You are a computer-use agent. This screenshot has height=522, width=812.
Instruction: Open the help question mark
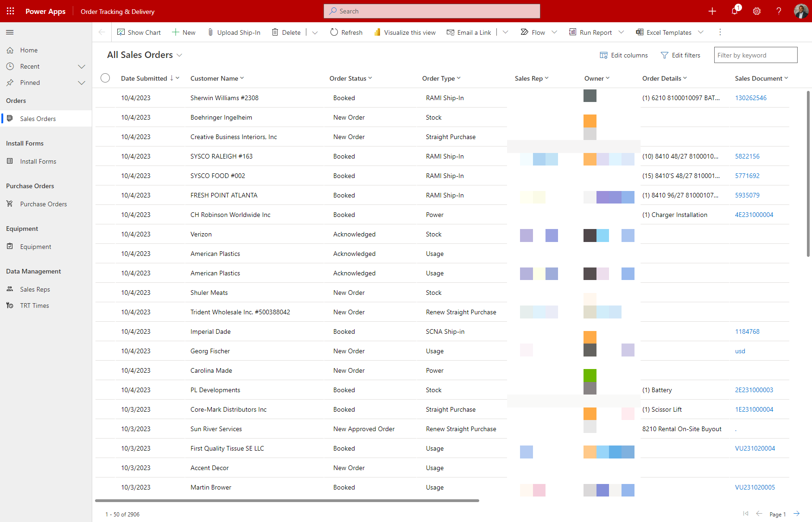[779, 11]
